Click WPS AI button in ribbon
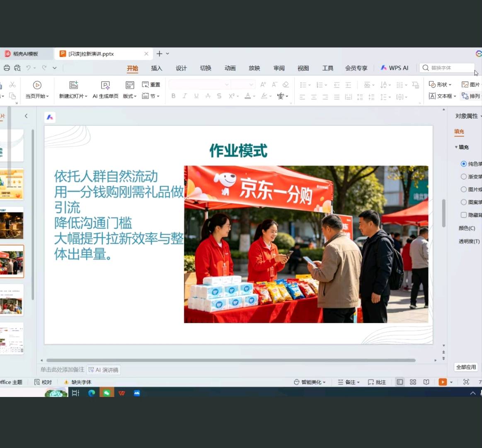The width and height of the screenshot is (482, 448). coord(395,68)
